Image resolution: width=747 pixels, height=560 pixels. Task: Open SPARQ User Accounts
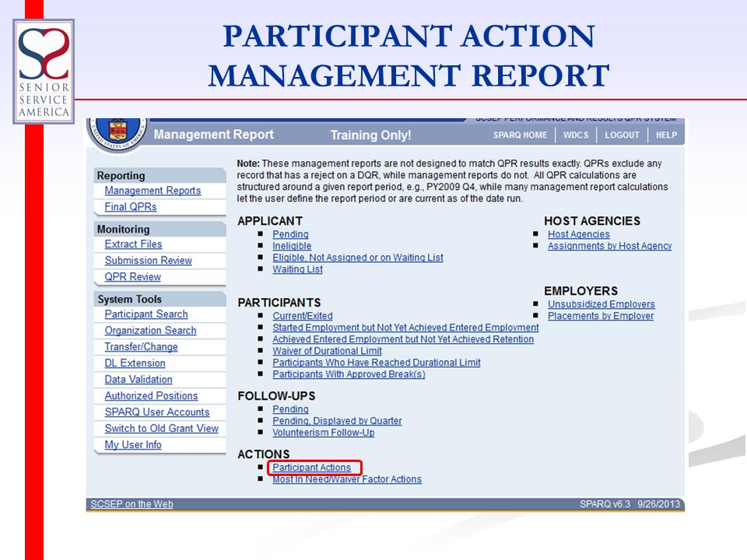(x=156, y=412)
